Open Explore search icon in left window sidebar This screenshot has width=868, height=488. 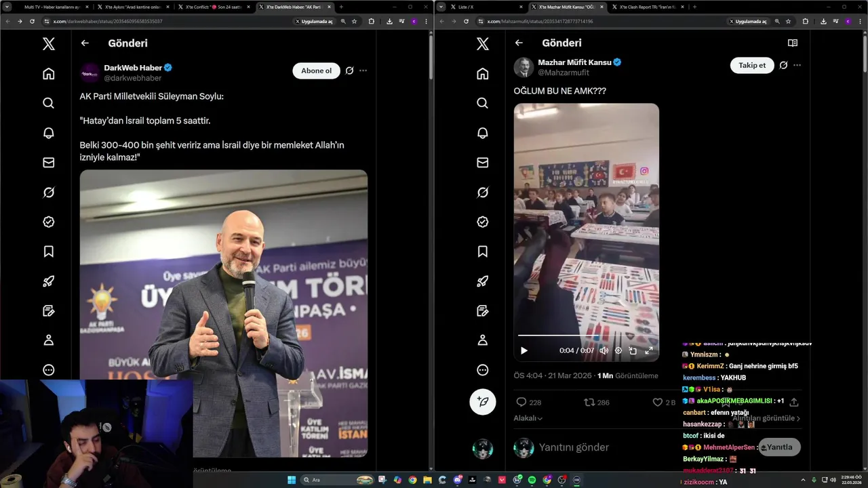[x=48, y=103]
